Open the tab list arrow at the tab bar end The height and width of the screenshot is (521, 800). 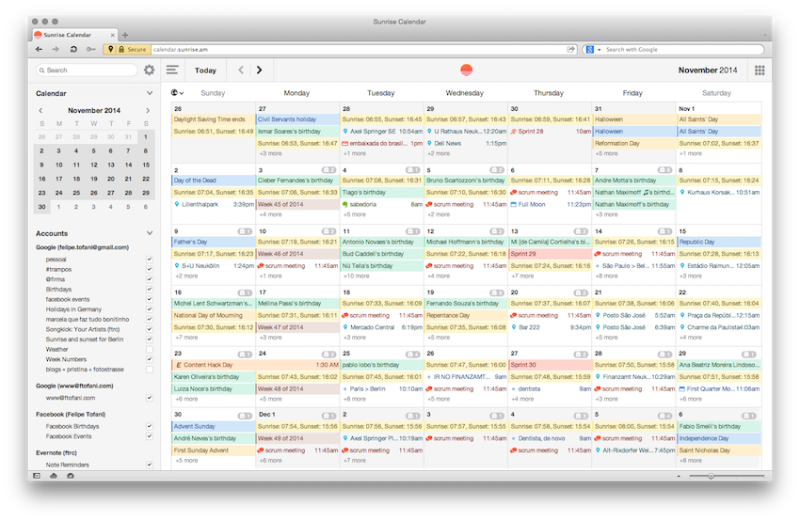click(764, 35)
